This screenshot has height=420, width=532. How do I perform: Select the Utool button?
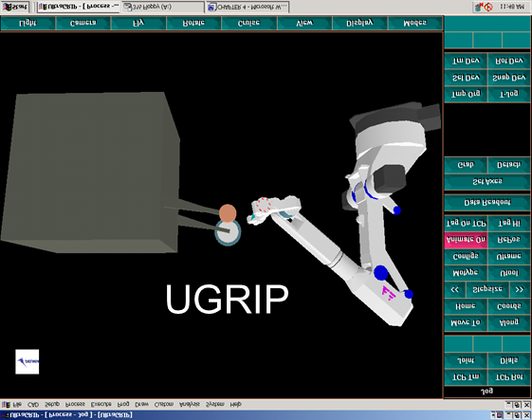pos(509,273)
